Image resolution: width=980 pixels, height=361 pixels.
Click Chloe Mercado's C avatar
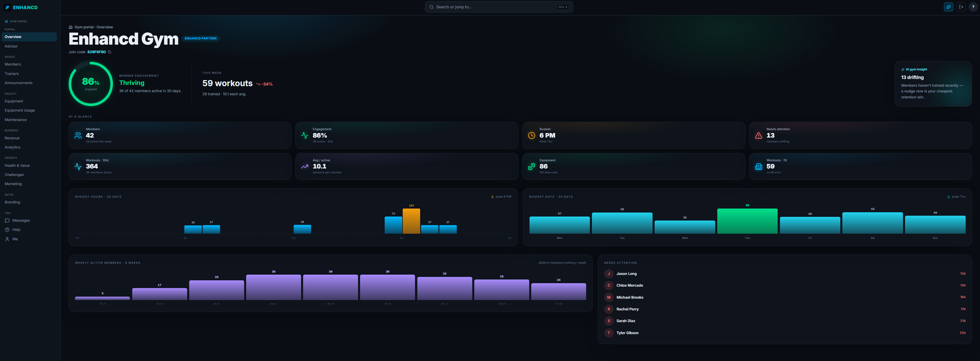click(609, 286)
